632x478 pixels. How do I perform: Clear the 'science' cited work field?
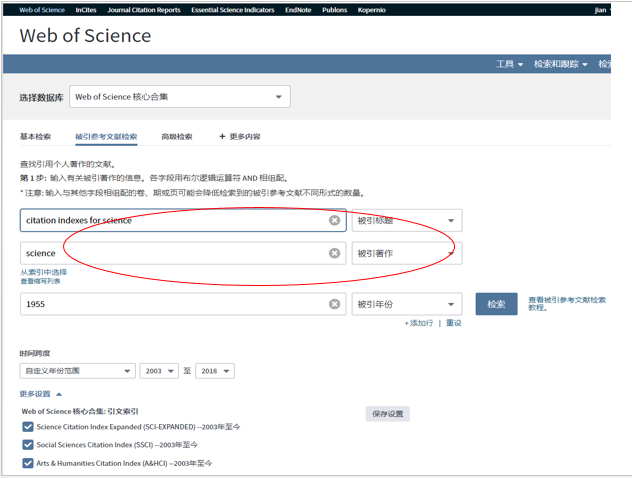pyautogui.click(x=334, y=253)
